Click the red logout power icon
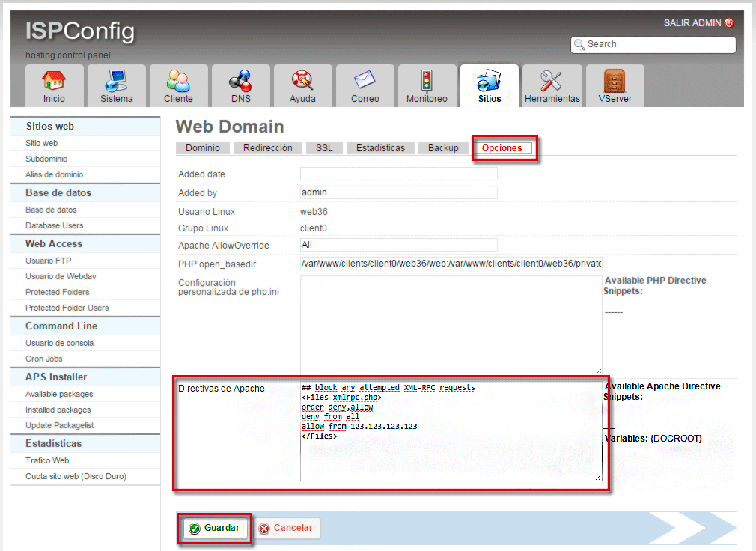 click(729, 22)
